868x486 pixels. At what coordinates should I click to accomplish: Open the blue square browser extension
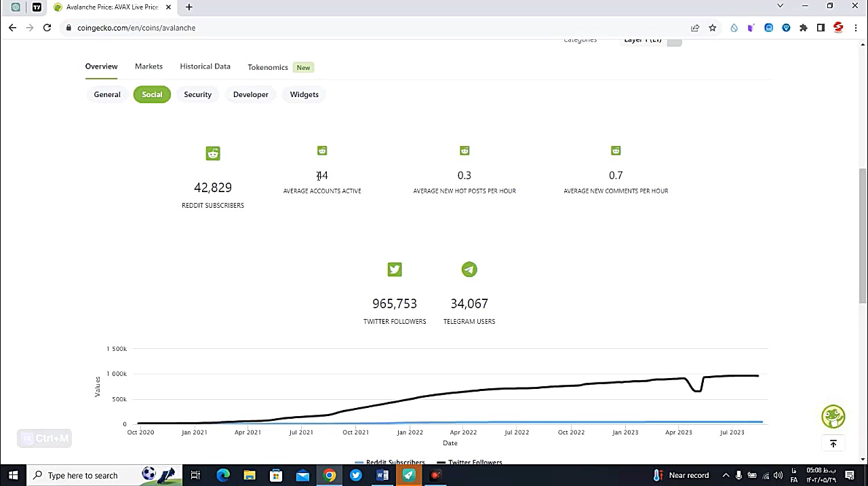coord(768,28)
